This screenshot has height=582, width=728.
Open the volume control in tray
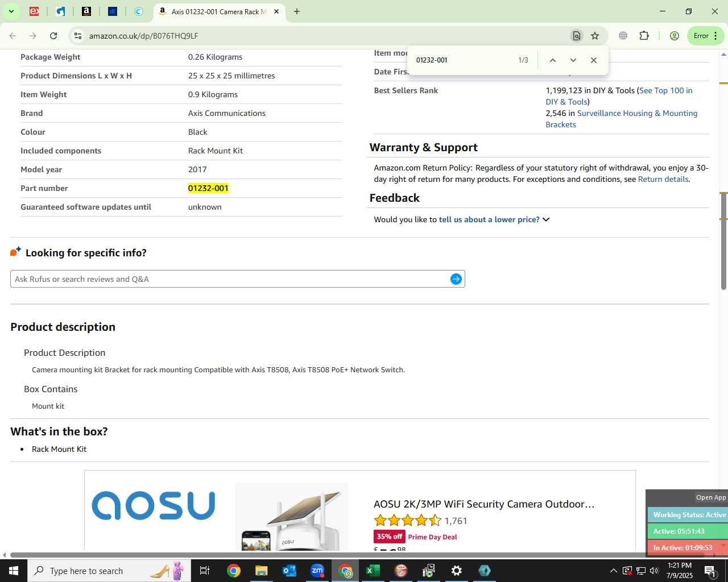coord(654,571)
